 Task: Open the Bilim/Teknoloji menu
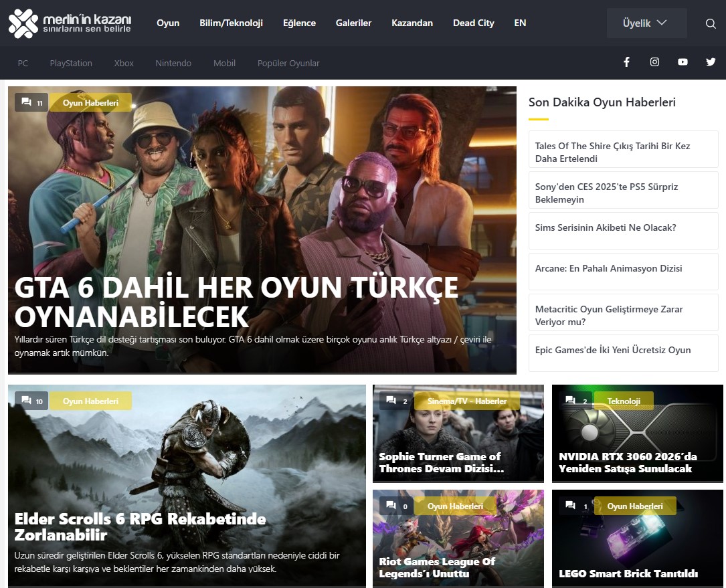[231, 23]
